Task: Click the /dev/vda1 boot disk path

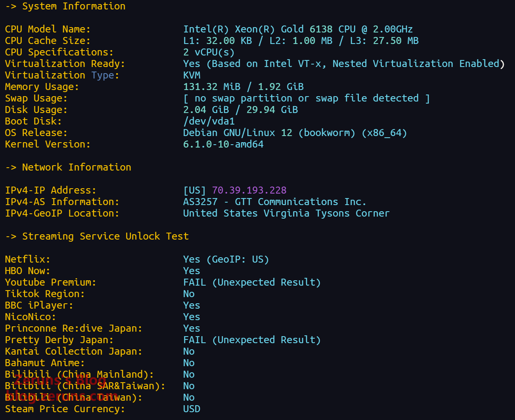Action: point(209,121)
